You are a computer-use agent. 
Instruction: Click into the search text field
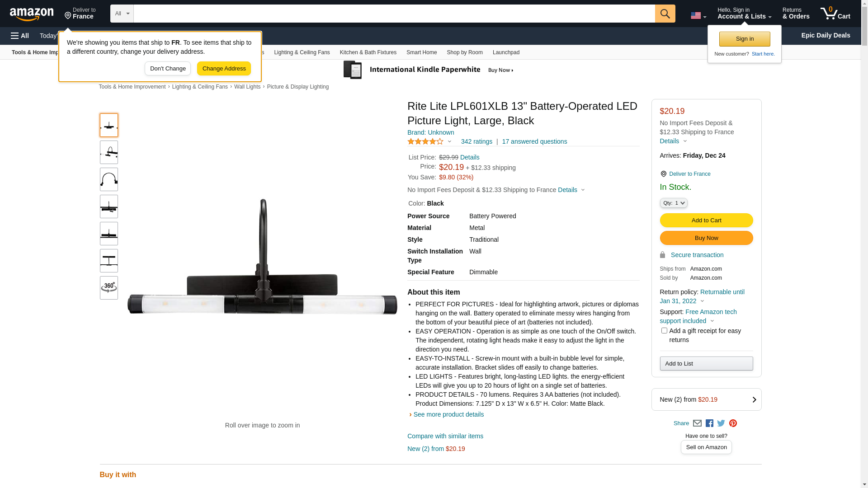coord(393,14)
